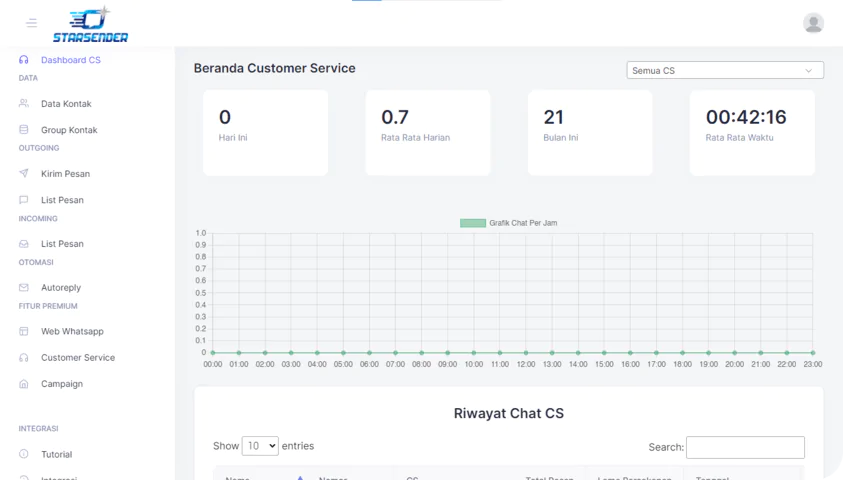Click the Data Kontak people icon
The width and height of the screenshot is (843, 480).
pyautogui.click(x=24, y=104)
